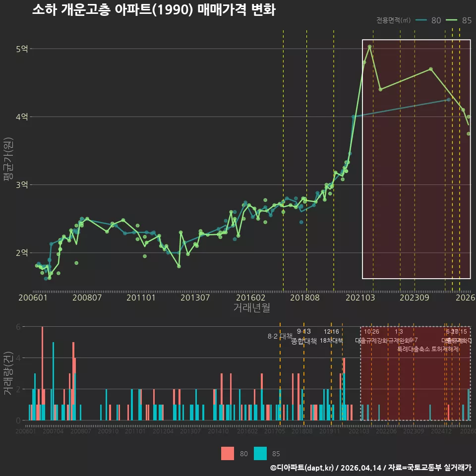Click the '8·2 대책' policy annotation
Image resolution: width=476 pixels, height=476 pixels.
280,336
